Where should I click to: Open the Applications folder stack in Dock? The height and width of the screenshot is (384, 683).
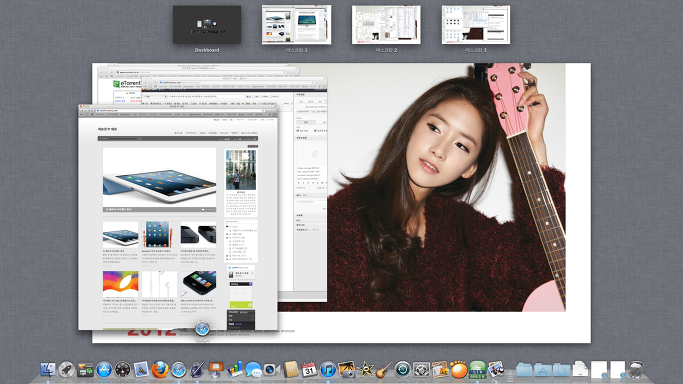(x=543, y=370)
